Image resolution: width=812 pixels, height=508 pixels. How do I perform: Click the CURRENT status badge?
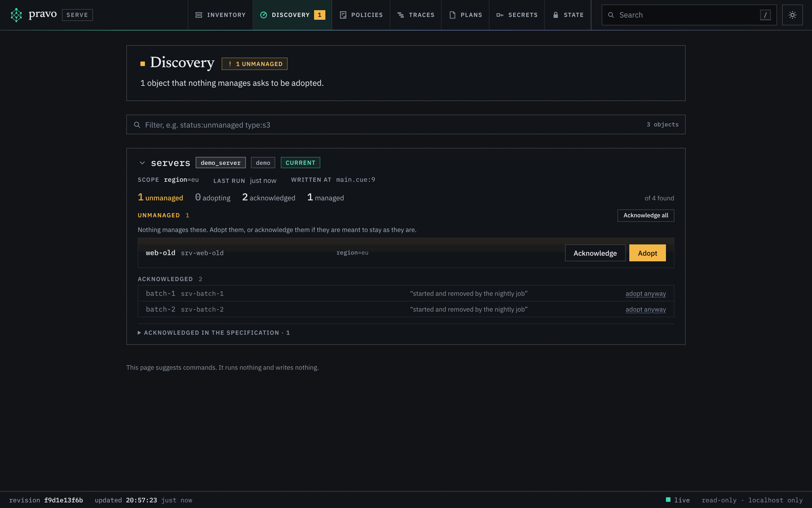(300, 163)
